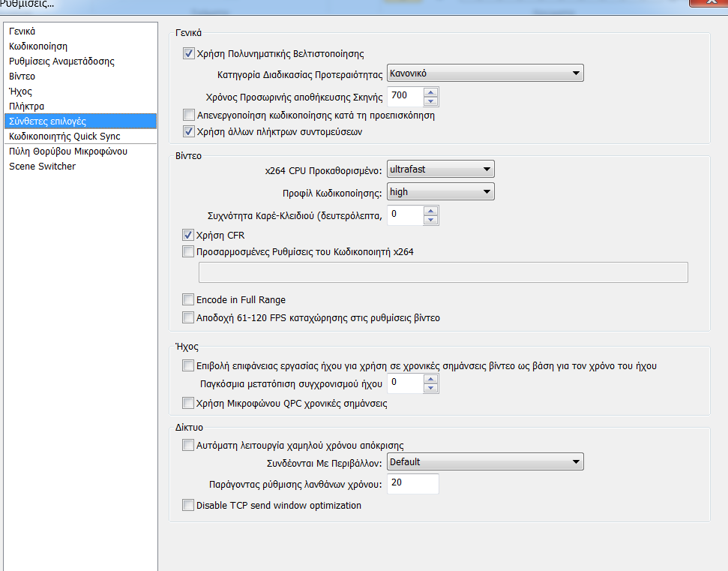The image size is (728, 571).
Task: Enable Προσαρμοσμένες Ρυθμίσεις του Κωδικοποιητή x264
Action: (x=188, y=252)
